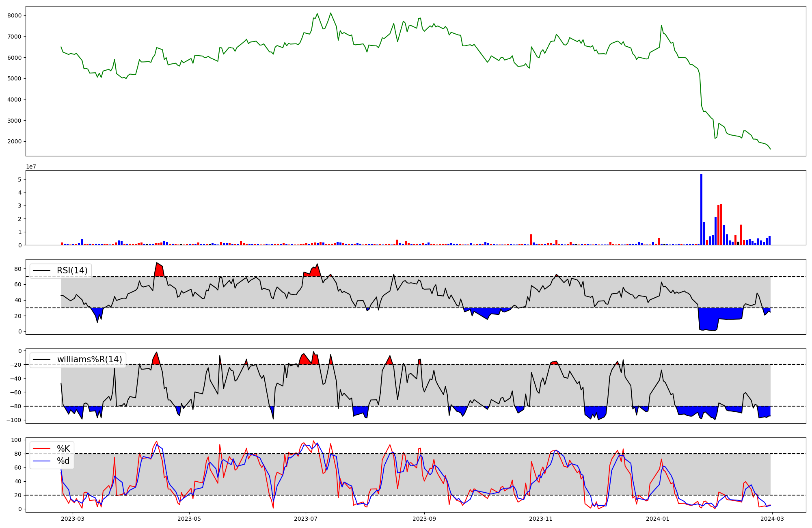Click the -100 tick on Williams %R axis
812x528 pixels.
coord(13,420)
